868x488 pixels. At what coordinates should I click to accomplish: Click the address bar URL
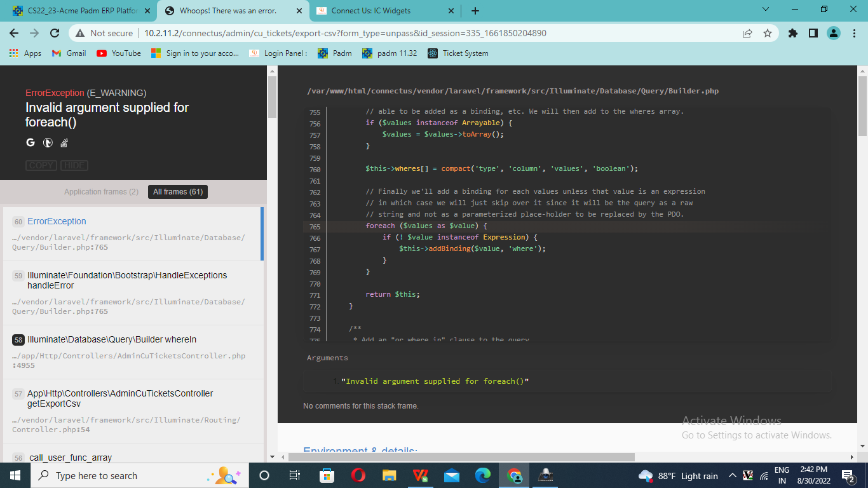[x=345, y=33]
